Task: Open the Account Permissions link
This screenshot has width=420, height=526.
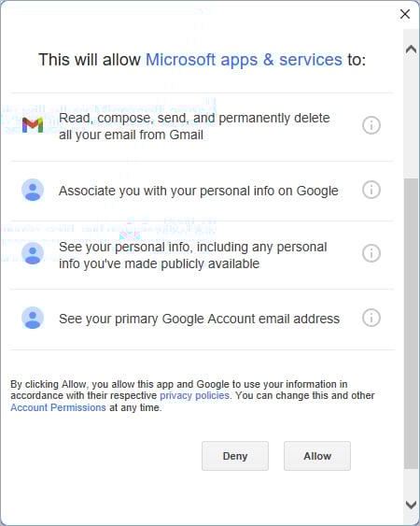Action: pyautogui.click(x=58, y=407)
